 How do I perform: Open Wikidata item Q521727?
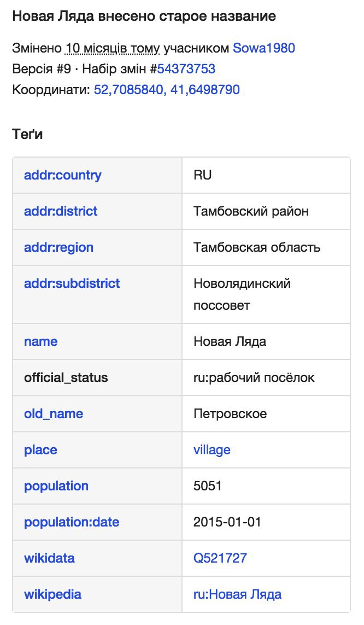click(220, 558)
